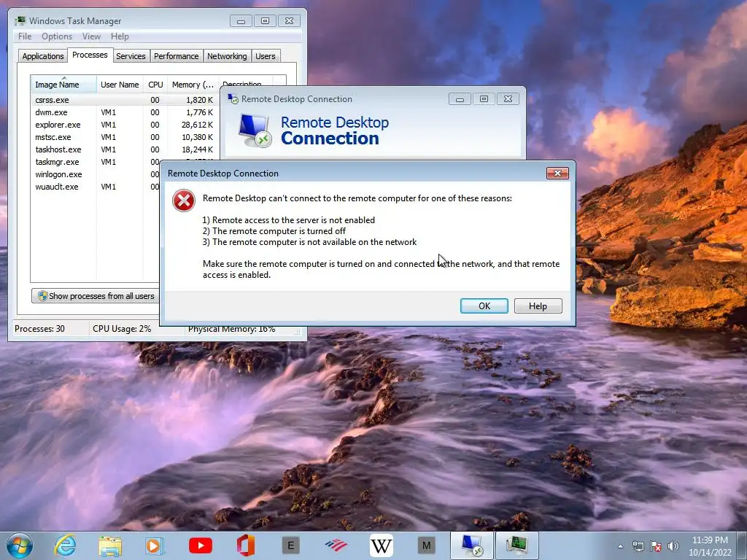Image resolution: width=747 pixels, height=560 pixels.
Task: Open the volume speaker tray icon
Action: pos(673,546)
